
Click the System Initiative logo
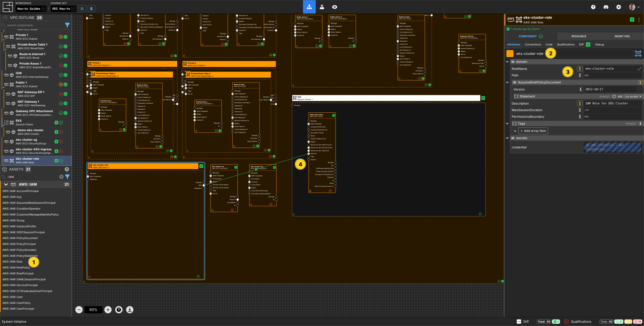pyautogui.click(x=7, y=7)
